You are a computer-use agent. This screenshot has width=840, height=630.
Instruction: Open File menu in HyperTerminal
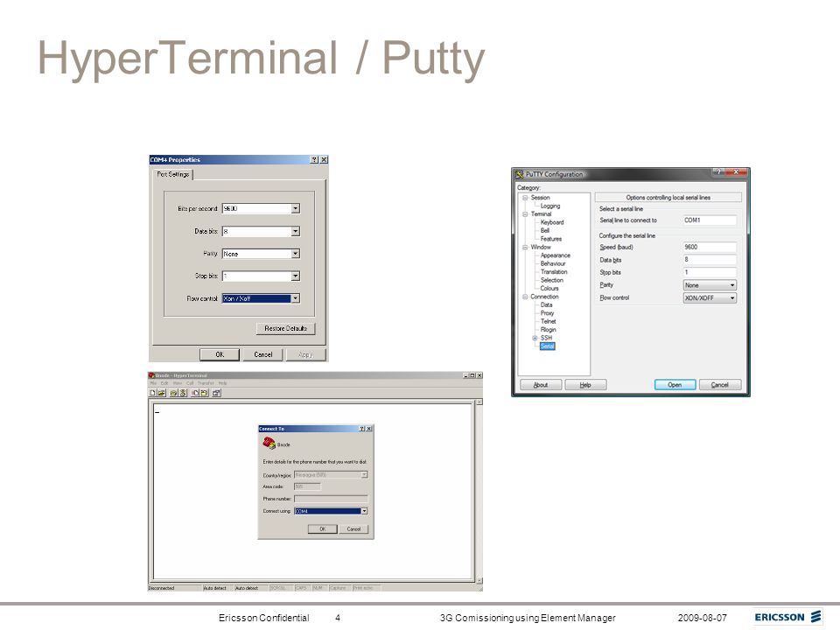tap(153, 383)
